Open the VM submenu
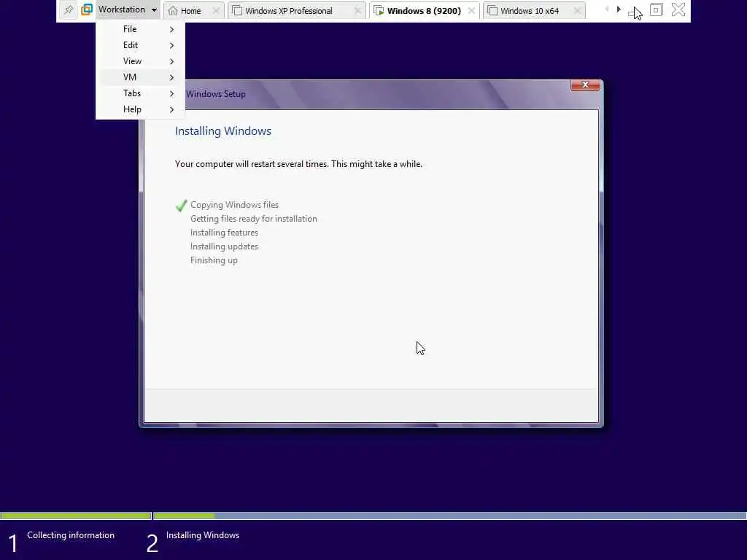The height and width of the screenshot is (560, 747). pyautogui.click(x=140, y=77)
